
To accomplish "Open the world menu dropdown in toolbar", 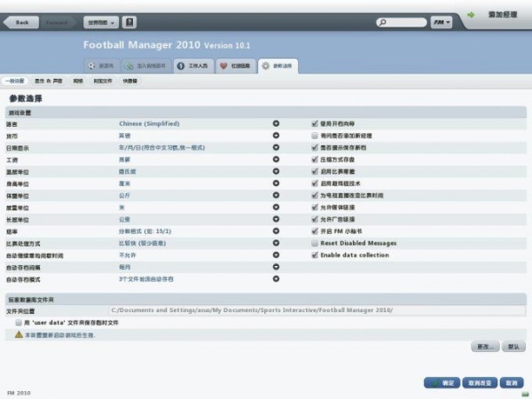I will click(99, 21).
